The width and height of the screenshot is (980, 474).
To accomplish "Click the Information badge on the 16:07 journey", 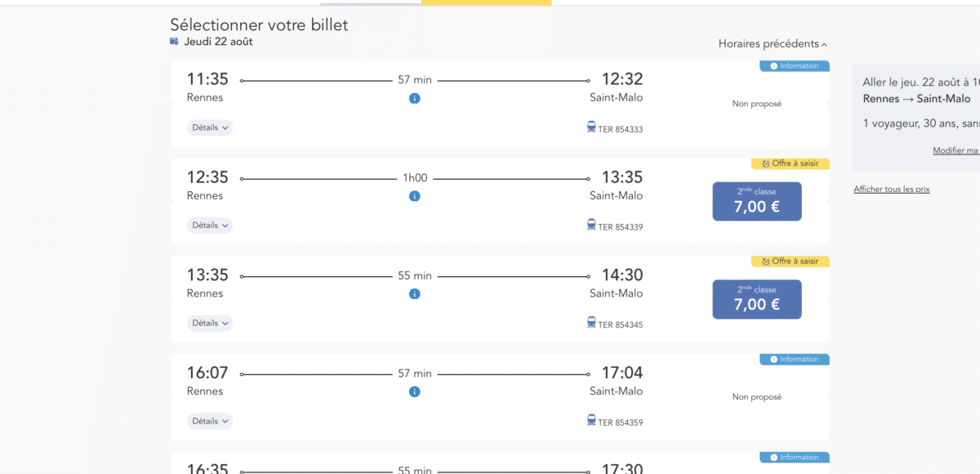I will (794, 359).
